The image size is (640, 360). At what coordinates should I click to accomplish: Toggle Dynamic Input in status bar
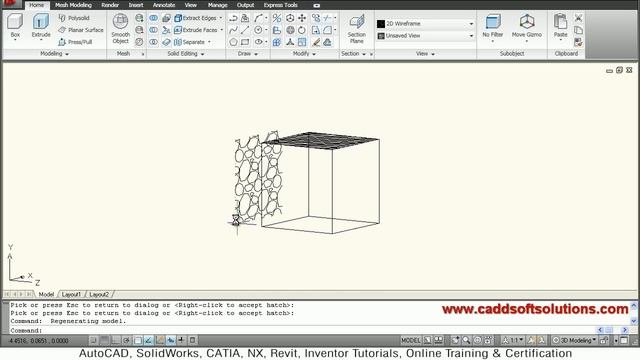click(x=171, y=340)
